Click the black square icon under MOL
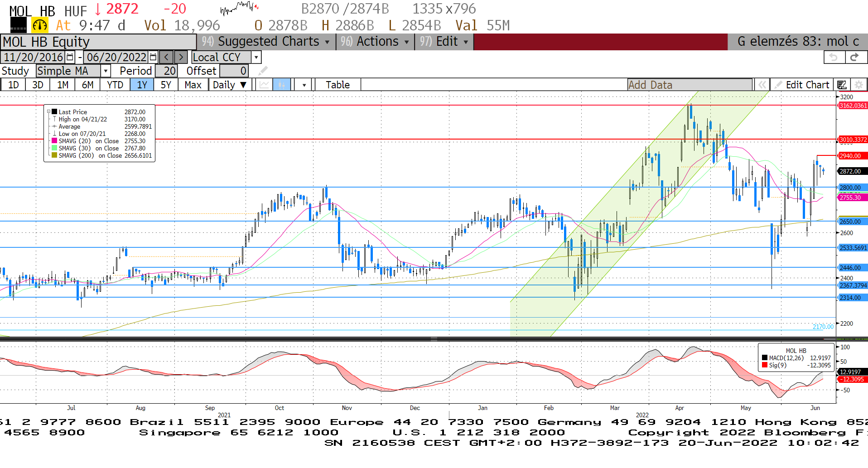 18,25
